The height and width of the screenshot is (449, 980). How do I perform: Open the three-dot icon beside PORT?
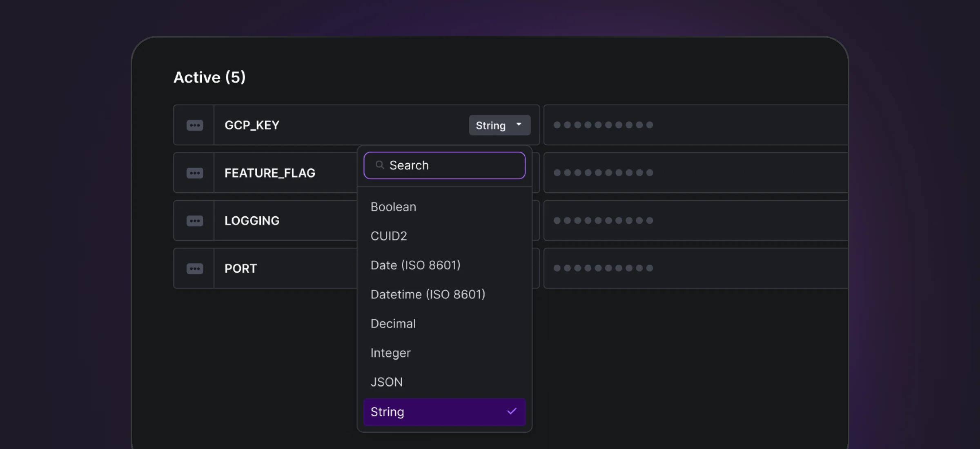[x=194, y=269]
